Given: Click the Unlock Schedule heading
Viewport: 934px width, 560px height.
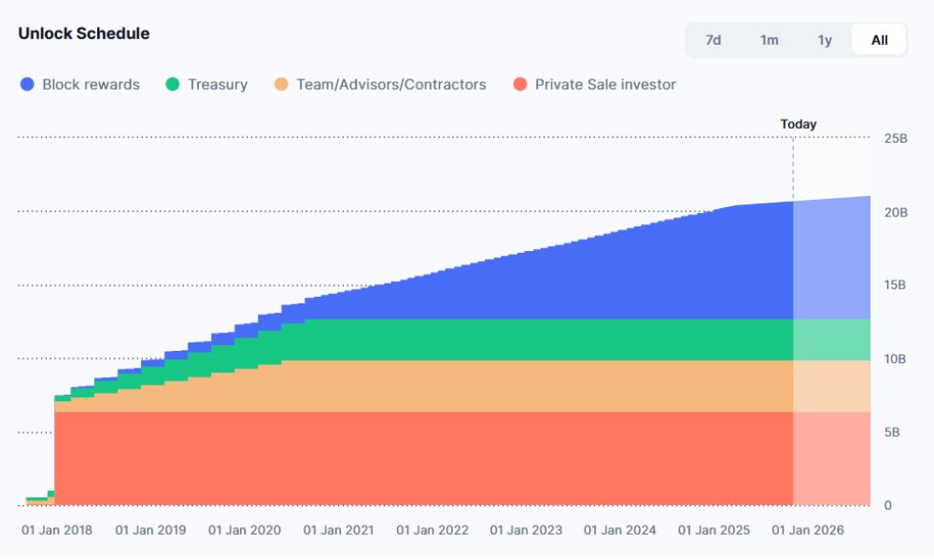Looking at the screenshot, I should [84, 34].
